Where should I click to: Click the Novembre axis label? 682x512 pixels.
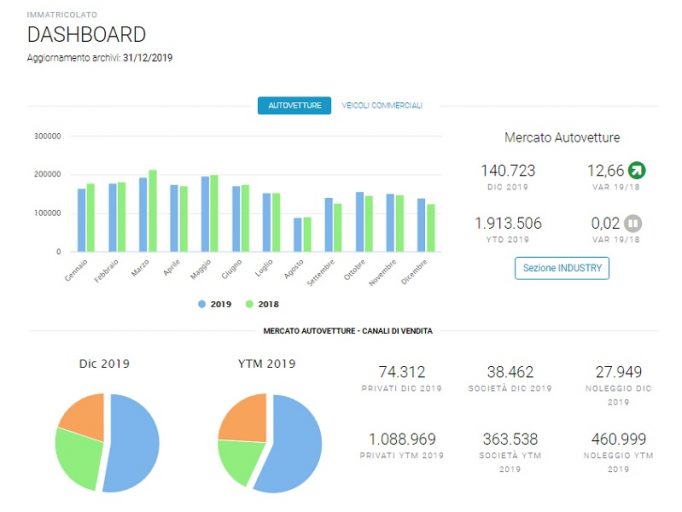pos(382,273)
